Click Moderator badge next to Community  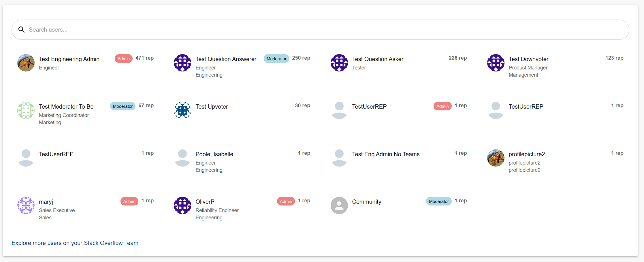[439, 201]
